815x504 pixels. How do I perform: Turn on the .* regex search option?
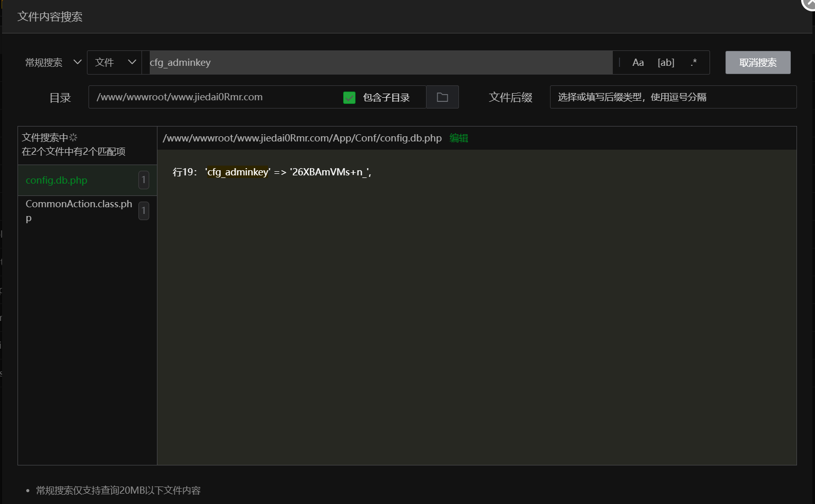(x=694, y=63)
